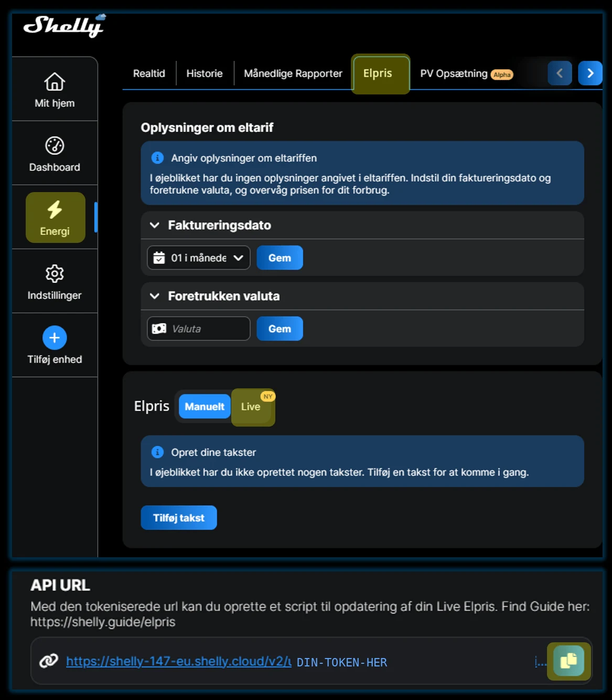Click the Alpha badge on PV Opsætning
The image size is (612, 700).
pyautogui.click(x=502, y=75)
